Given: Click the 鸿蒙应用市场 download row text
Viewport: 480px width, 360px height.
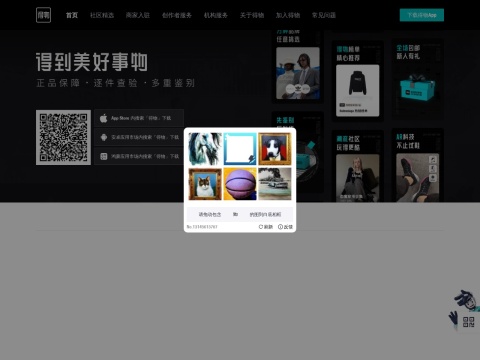Looking at the screenshot, I should pyautogui.click(x=145, y=156).
